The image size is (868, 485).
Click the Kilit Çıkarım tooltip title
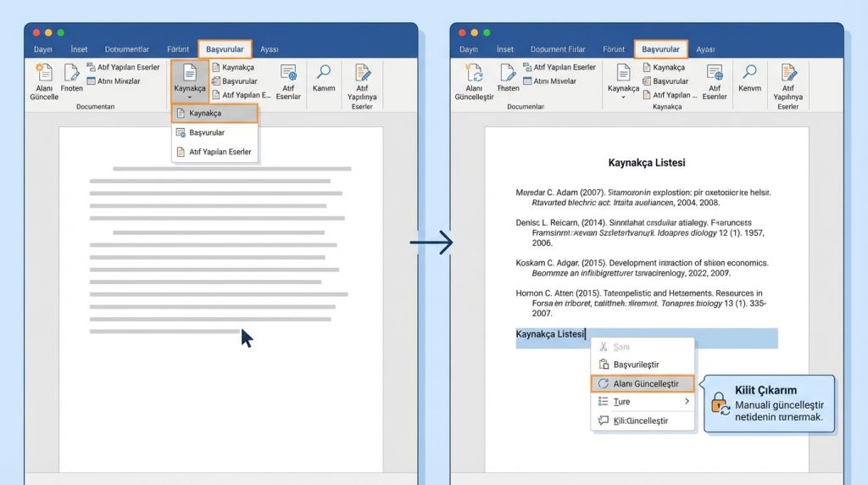[765, 390]
